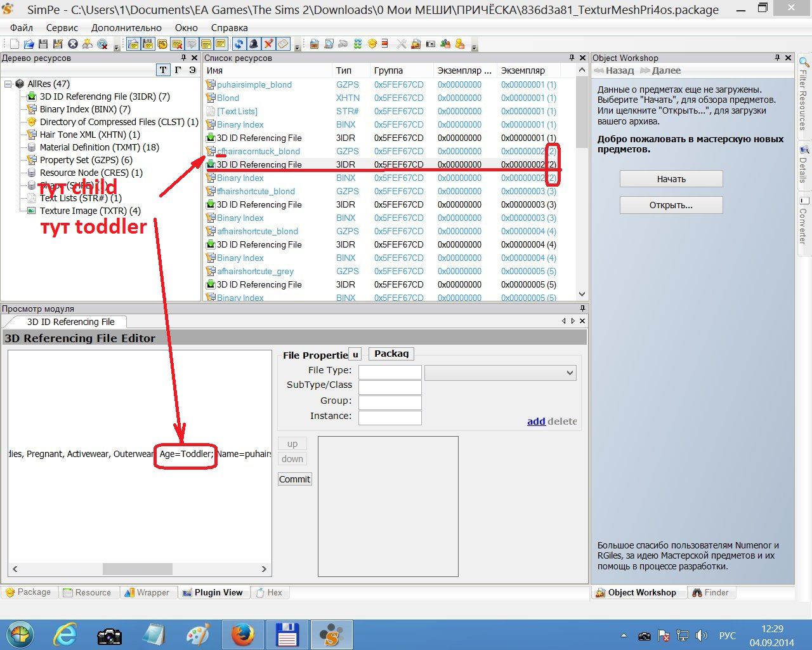Click the add link

click(536, 421)
